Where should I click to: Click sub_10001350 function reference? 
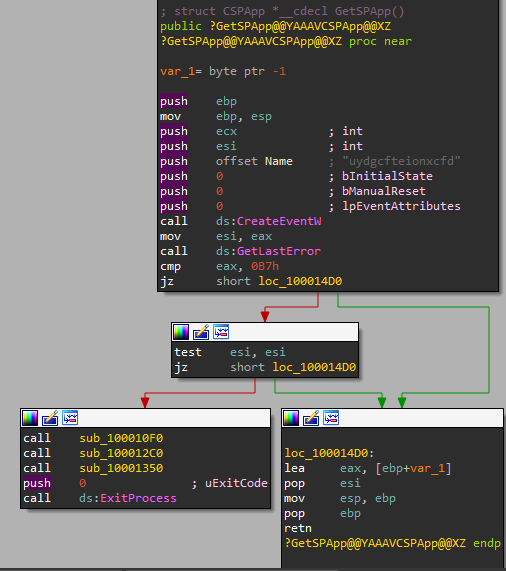121,468
